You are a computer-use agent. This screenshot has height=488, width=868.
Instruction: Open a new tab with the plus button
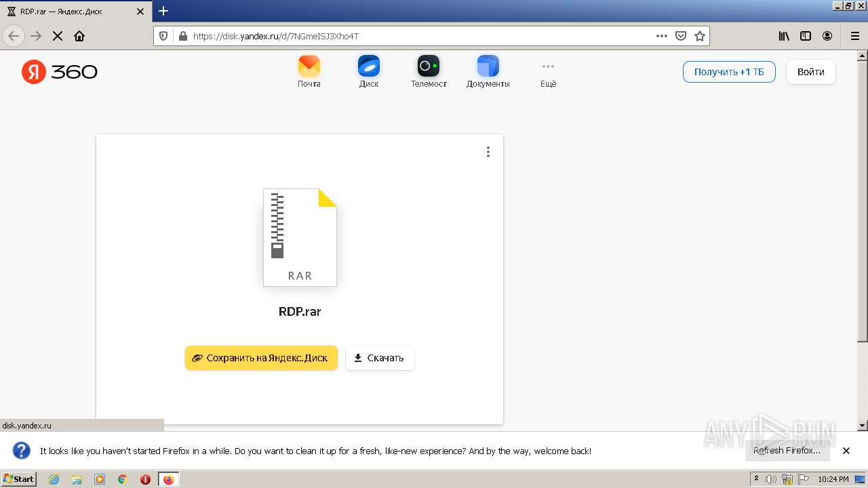coord(163,12)
